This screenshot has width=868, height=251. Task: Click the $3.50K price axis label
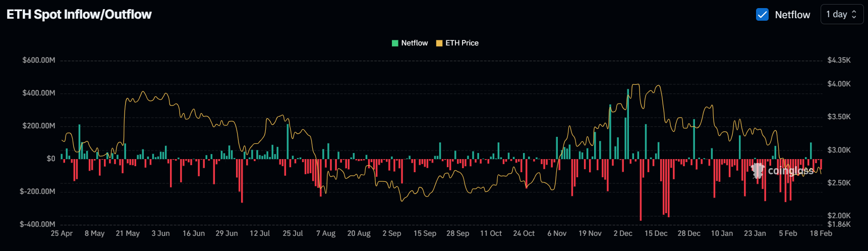point(839,117)
